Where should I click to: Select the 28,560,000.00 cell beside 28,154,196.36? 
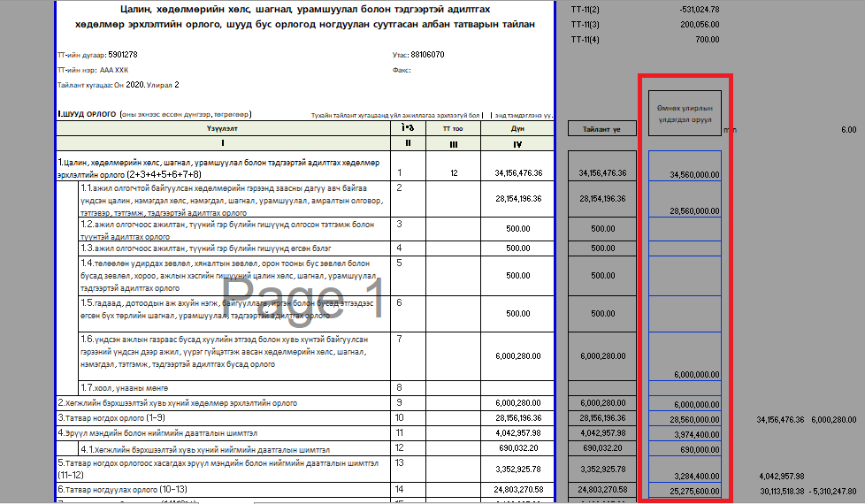684,211
